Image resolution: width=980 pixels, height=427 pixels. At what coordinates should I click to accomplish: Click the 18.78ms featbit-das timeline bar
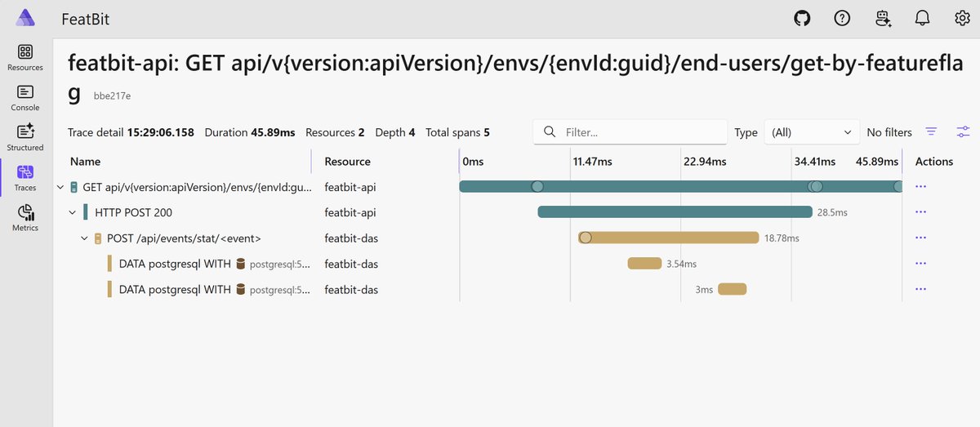669,238
